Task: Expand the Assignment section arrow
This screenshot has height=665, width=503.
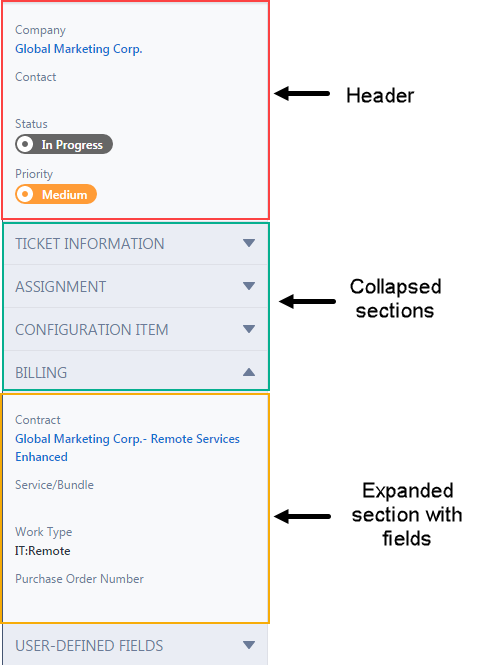Action: click(249, 286)
